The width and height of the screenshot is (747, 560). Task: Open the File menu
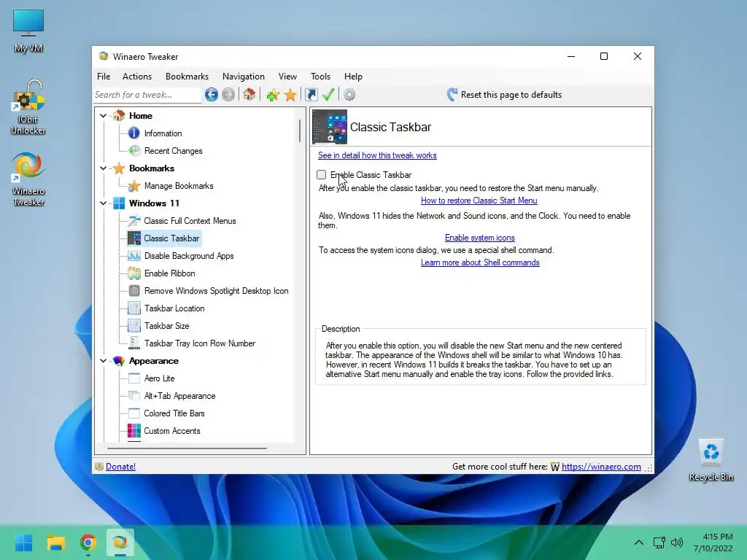[104, 76]
